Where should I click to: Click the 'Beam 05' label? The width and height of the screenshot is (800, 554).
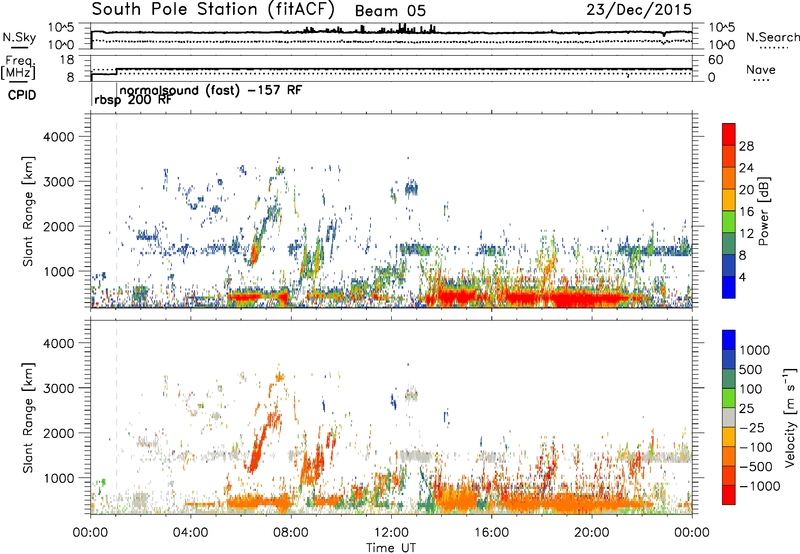tap(390, 11)
